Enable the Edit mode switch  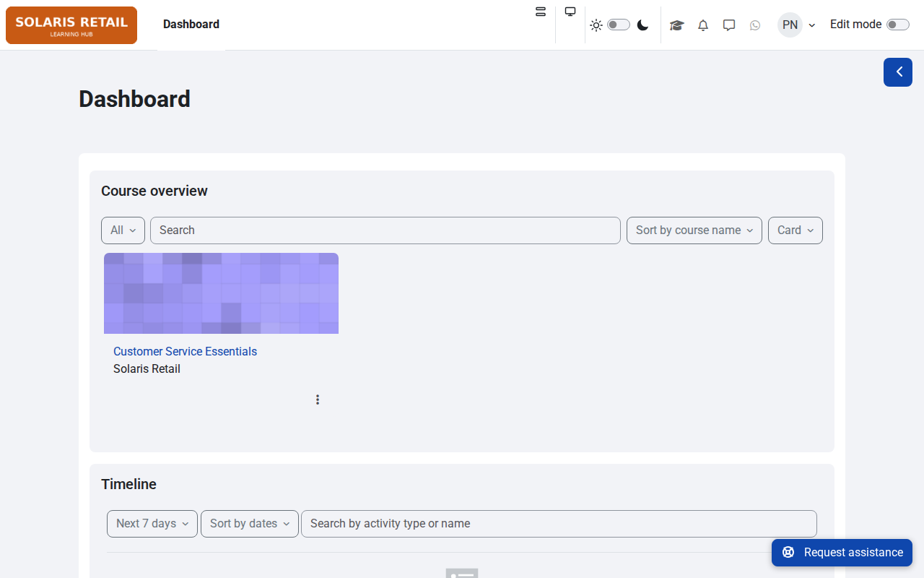pos(898,25)
